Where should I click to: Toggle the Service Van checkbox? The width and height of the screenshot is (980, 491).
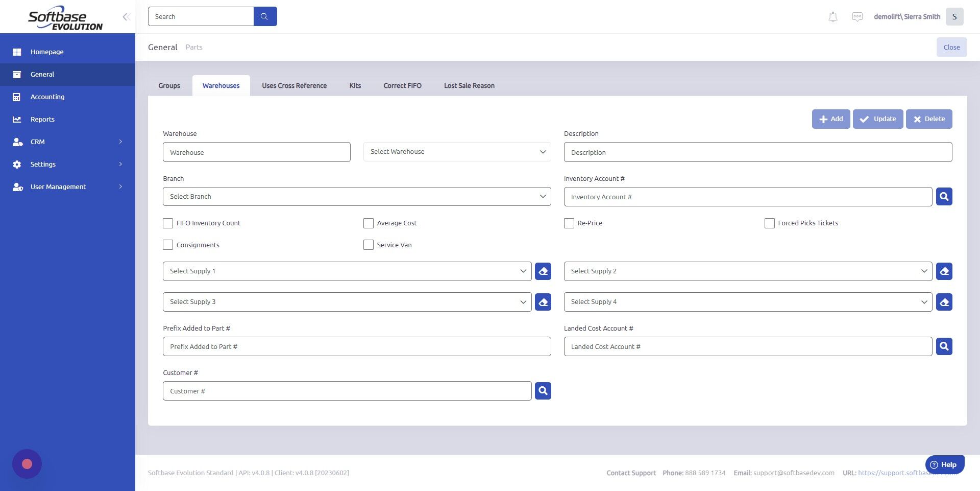point(369,245)
